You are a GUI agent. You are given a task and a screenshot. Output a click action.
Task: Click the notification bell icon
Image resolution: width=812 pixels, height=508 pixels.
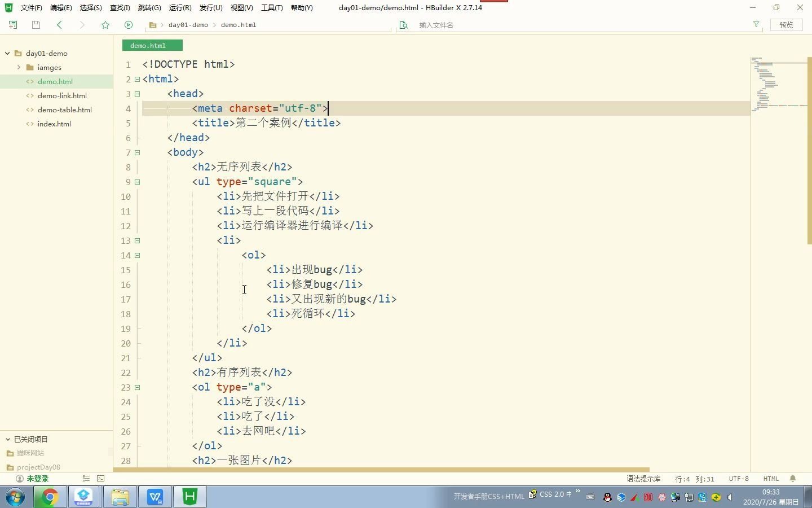tap(793, 478)
